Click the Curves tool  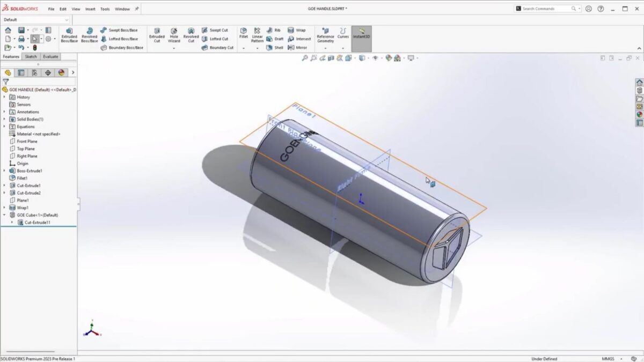pos(343,33)
